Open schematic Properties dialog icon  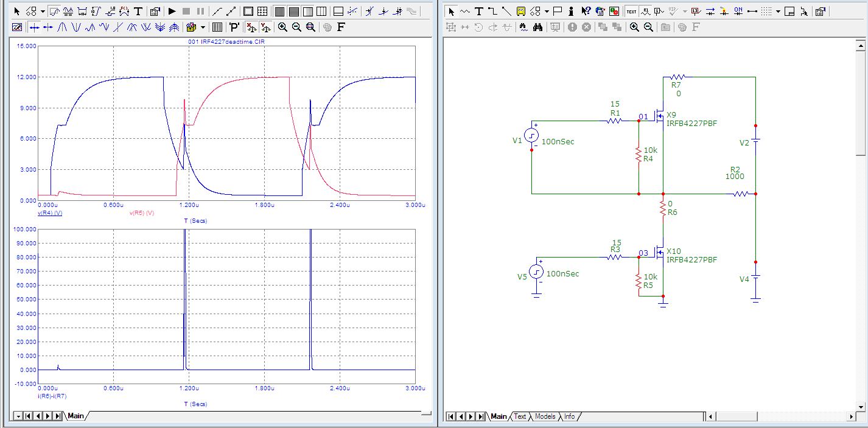(x=820, y=11)
